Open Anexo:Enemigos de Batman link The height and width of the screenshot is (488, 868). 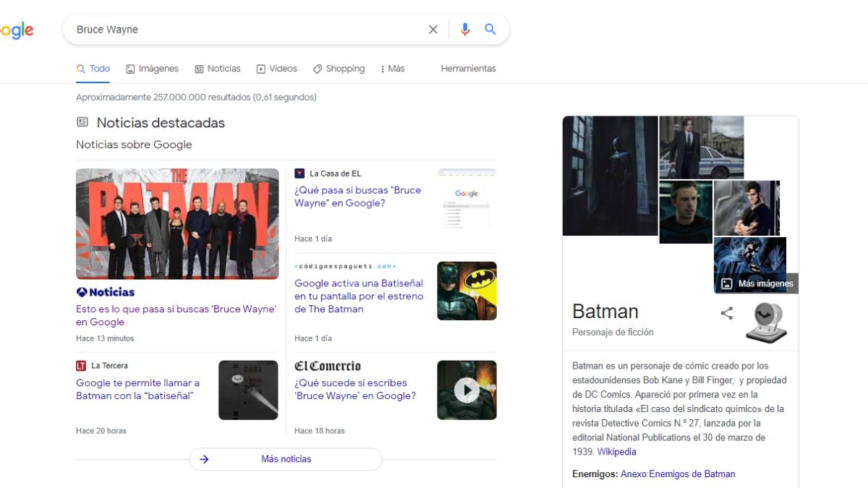click(x=678, y=474)
